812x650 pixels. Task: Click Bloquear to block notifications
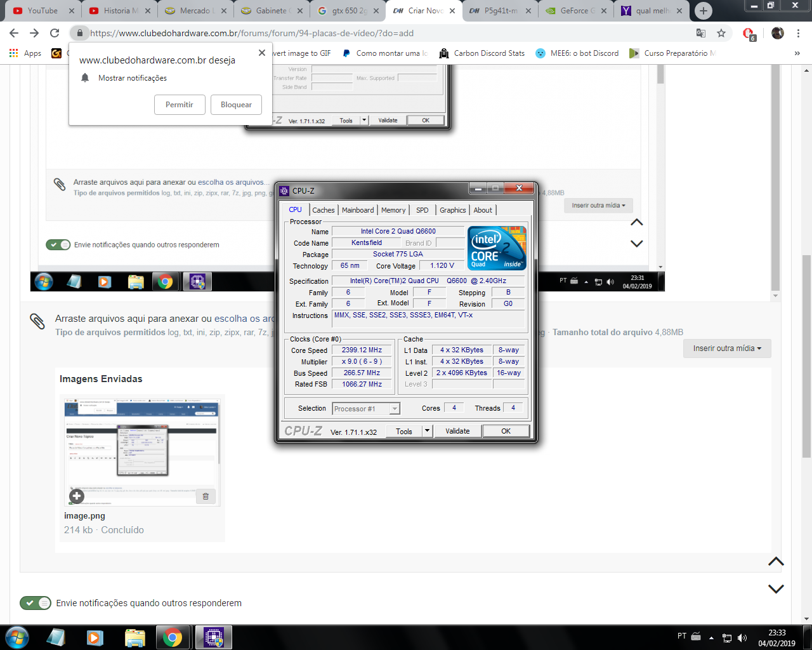click(x=236, y=105)
